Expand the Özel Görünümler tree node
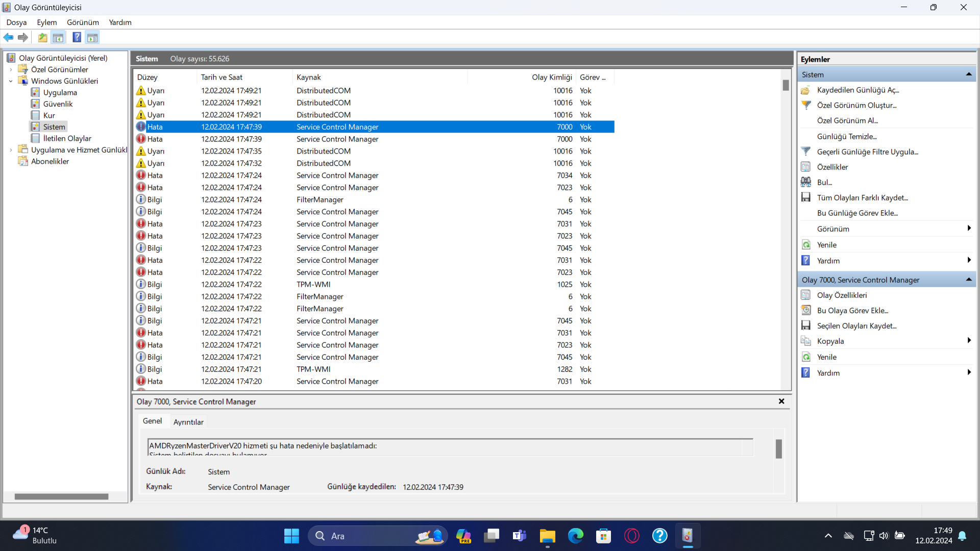The height and width of the screenshot is (551, 980). point(11,69)
